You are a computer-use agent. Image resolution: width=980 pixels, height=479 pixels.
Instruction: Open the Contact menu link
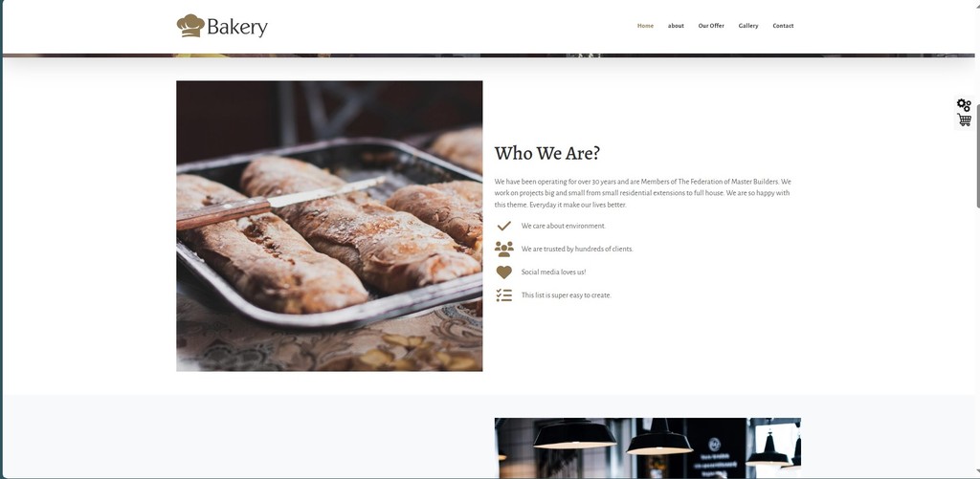783,26
